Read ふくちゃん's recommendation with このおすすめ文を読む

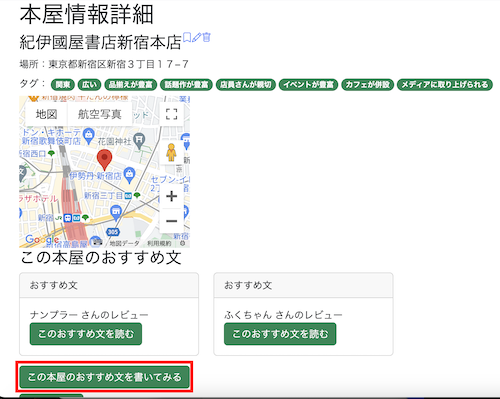coord(280,334)
